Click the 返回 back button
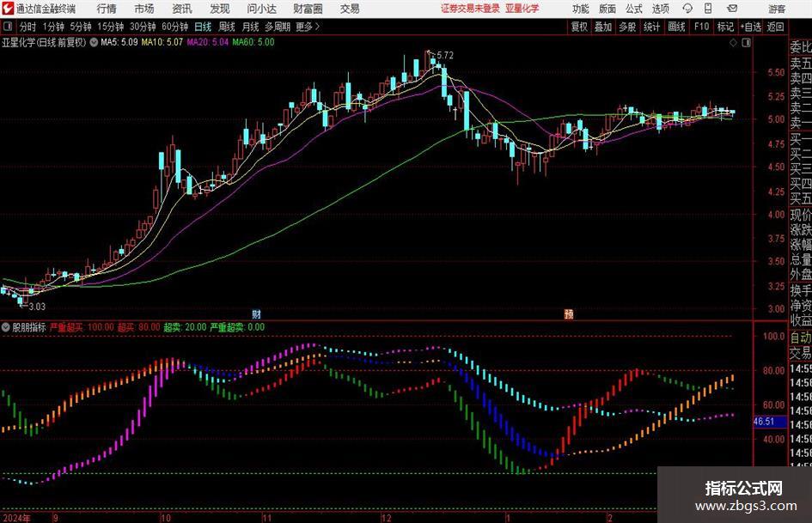Viewport: 812px width, 523px height. pyautogui.click(x=775, y=27)
